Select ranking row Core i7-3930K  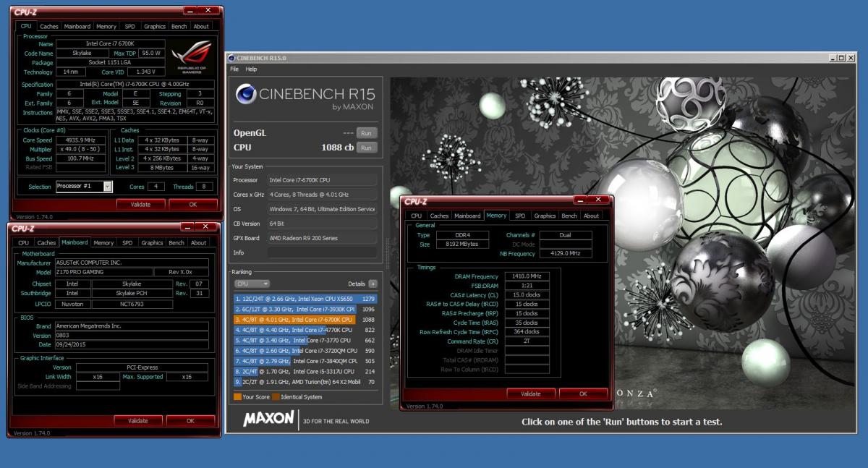tap(305, 309)
